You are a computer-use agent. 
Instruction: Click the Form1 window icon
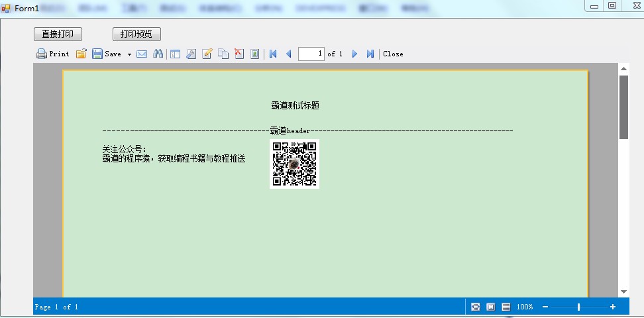tap(6, 8)
